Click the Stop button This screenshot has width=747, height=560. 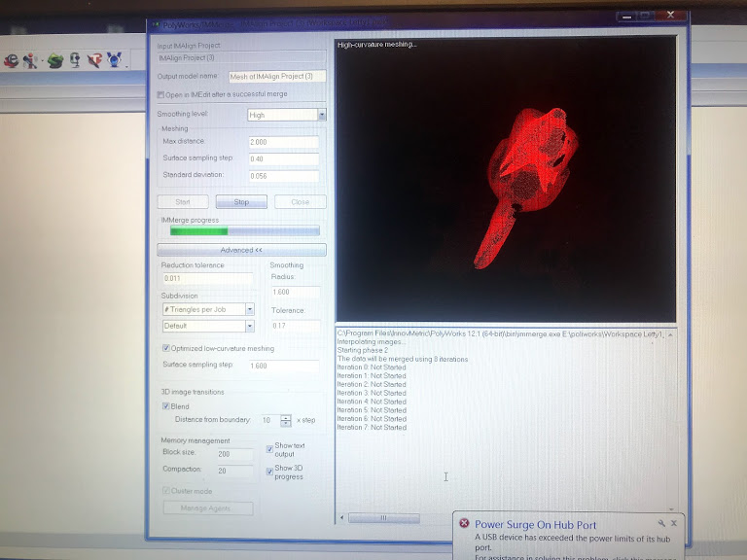[x=241, y=202]
